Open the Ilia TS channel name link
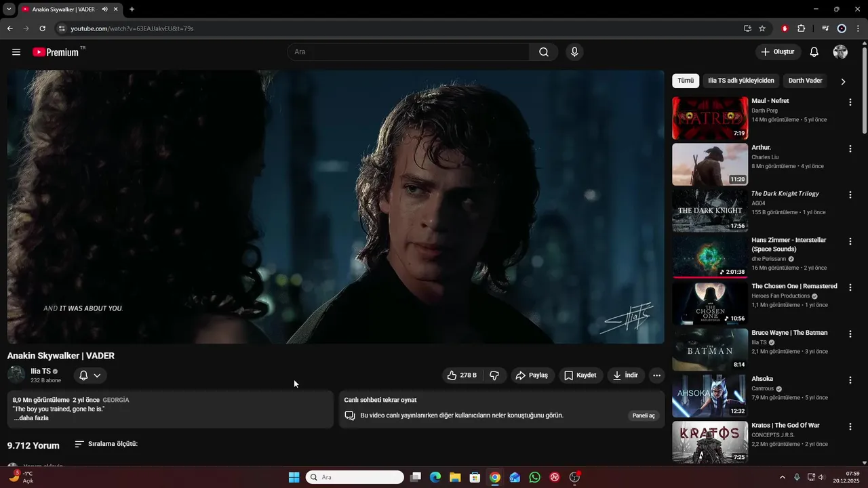Viewport: 868px width, 488px height. coord(41,371)
